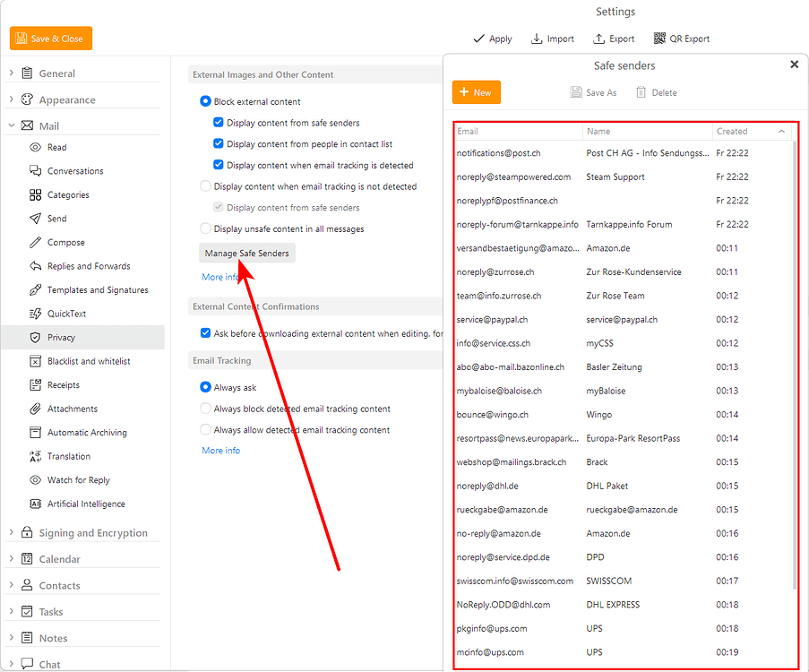Toggle Display content from people in contact list
This screenshot has height=672, width=809.
tap(219, 143)
